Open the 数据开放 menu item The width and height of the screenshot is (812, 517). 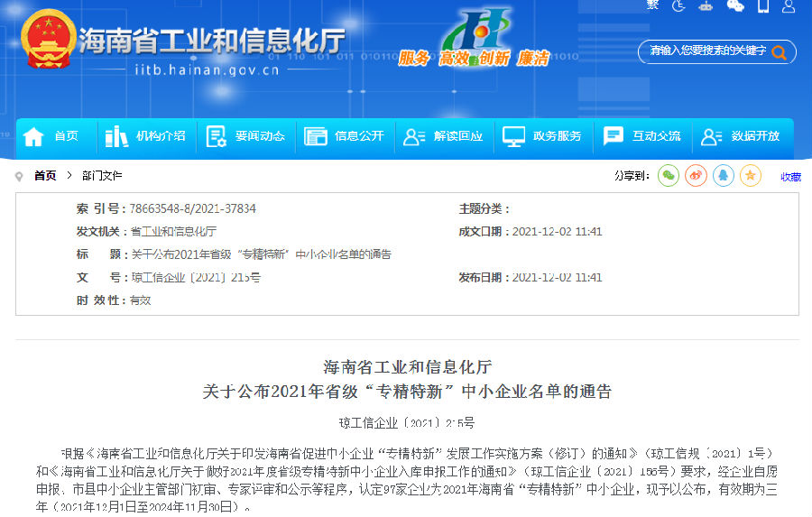tap(742, 136)
